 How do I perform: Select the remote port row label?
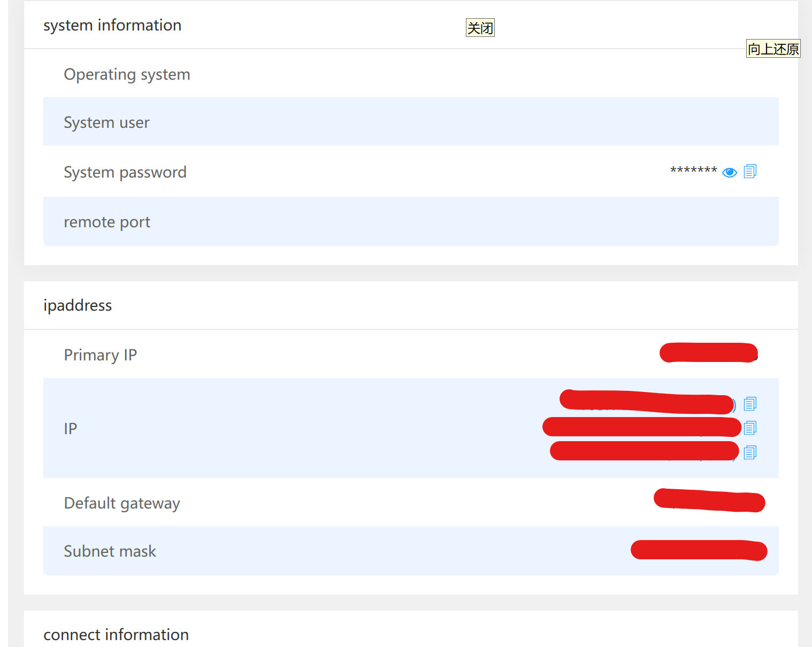[107, 222]
